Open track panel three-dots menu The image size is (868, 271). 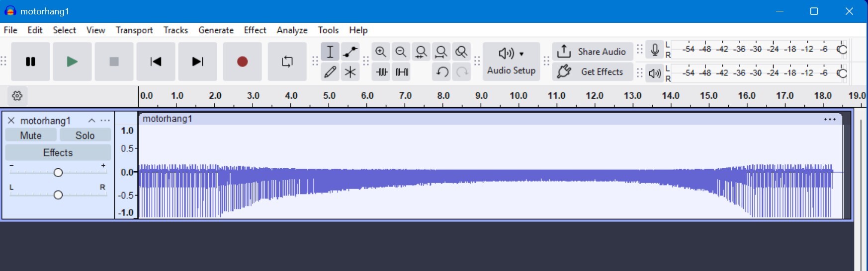coord(105,121)
